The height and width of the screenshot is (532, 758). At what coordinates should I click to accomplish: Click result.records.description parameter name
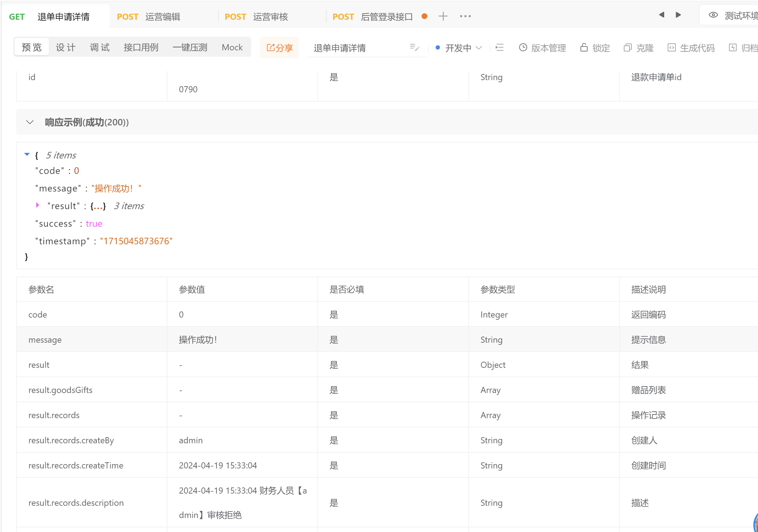pyautogui.click(x=76, y=503)
